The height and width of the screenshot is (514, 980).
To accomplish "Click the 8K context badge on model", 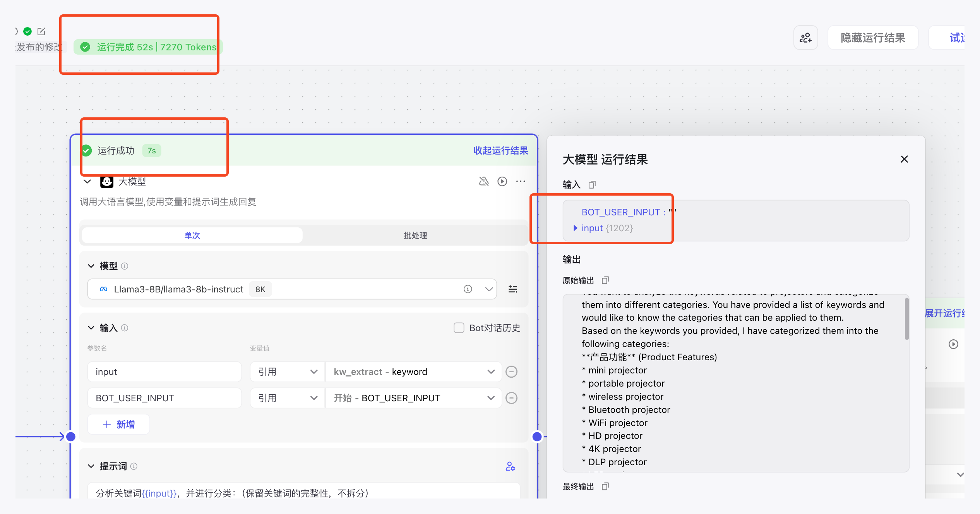I will [x=260, y=289].
